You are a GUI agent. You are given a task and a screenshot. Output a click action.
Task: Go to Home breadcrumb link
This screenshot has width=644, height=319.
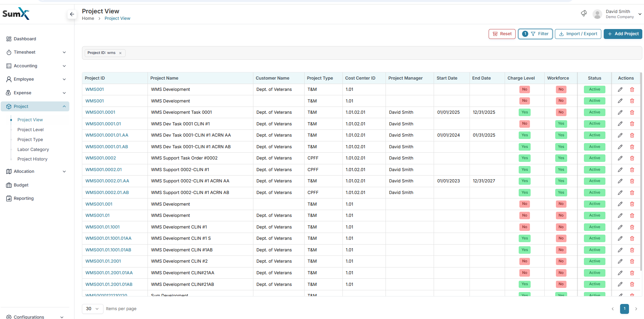tap(88, 18)
